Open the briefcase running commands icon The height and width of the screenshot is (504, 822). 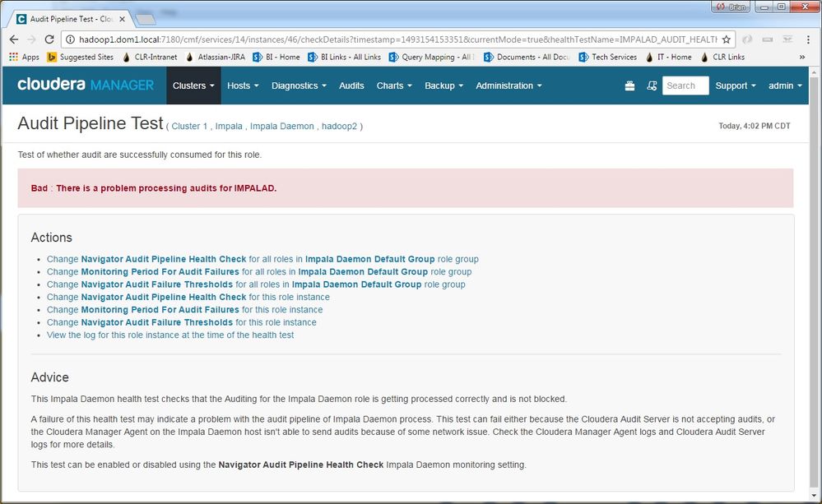click(629, 86)
